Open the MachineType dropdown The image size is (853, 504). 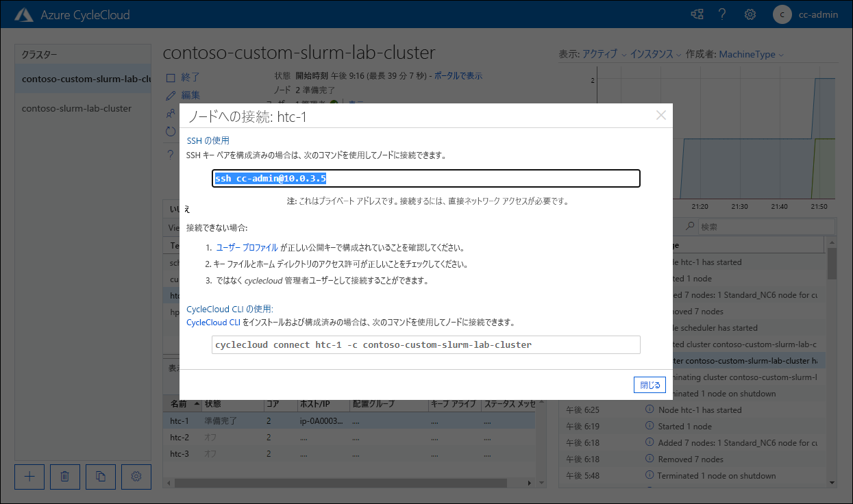[x=752, y=54]
